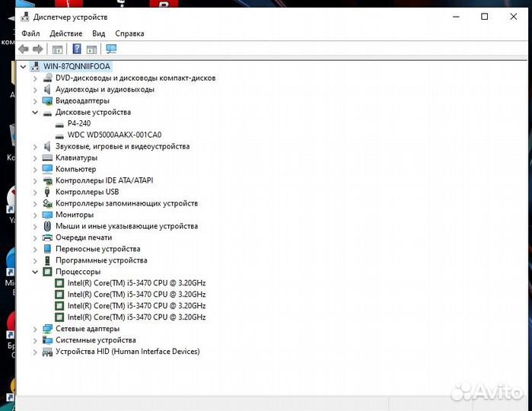
Task: Select the 'Программные устройства' label
Action: tap(101, 260)
